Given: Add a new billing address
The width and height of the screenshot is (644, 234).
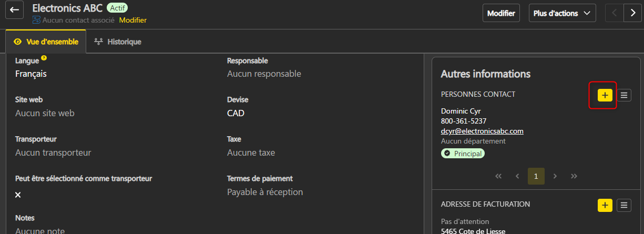Looking at the screenshot, I should coord(605,205).
